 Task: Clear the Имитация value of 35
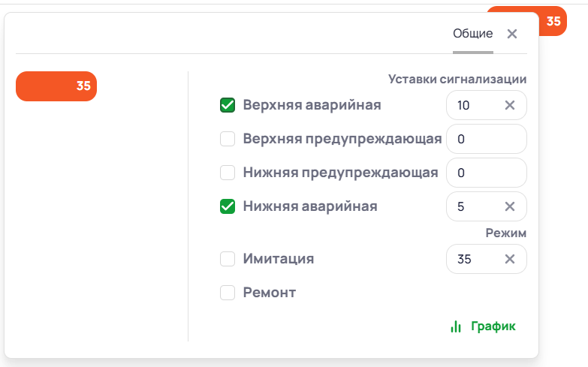point(510,259)
